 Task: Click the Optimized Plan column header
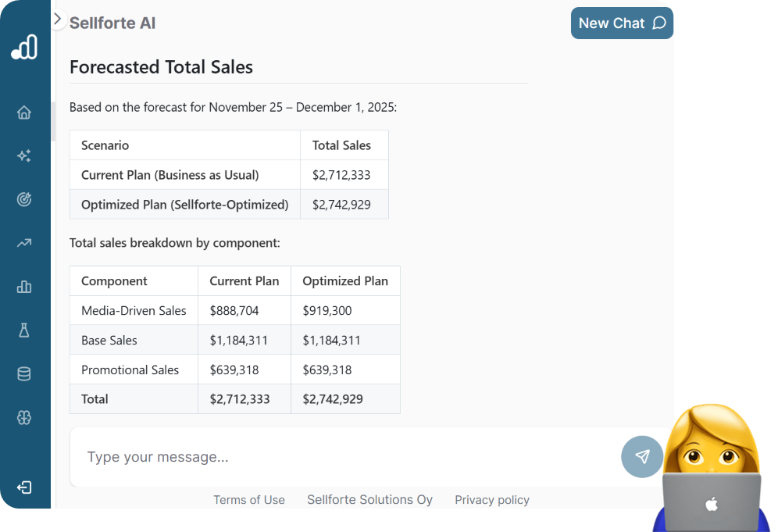[x=345, y=281]
